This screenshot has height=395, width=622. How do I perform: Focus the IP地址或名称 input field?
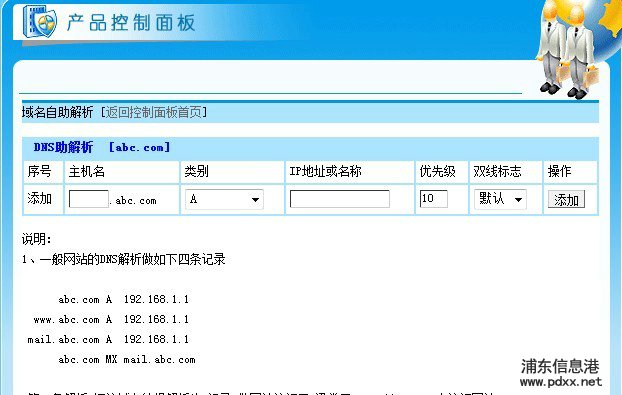340,199
